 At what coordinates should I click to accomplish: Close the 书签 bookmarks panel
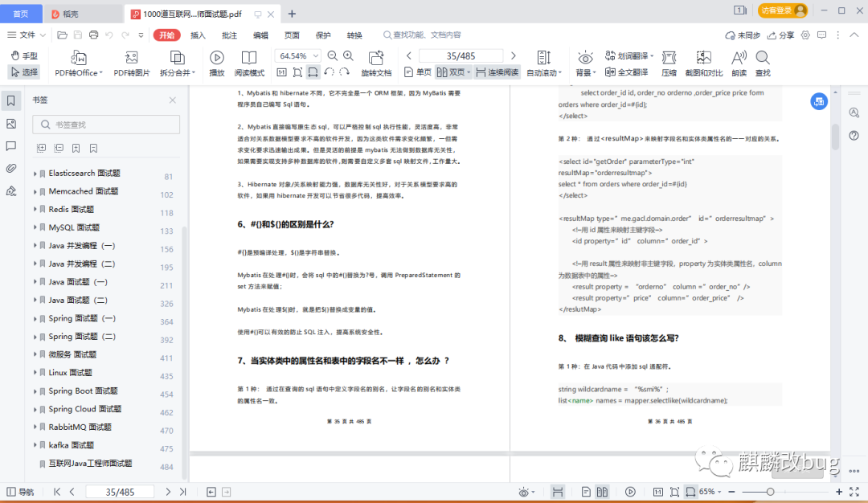(173, 100)
